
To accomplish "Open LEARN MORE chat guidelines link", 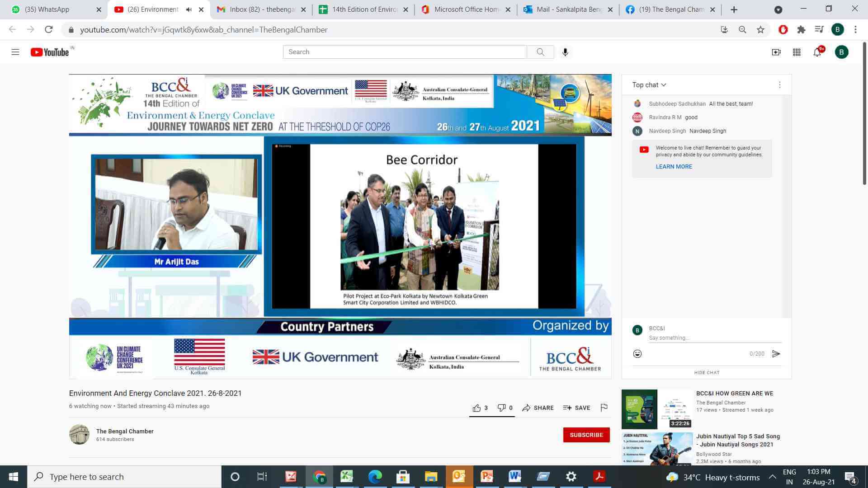I will (x=674, y=167).
